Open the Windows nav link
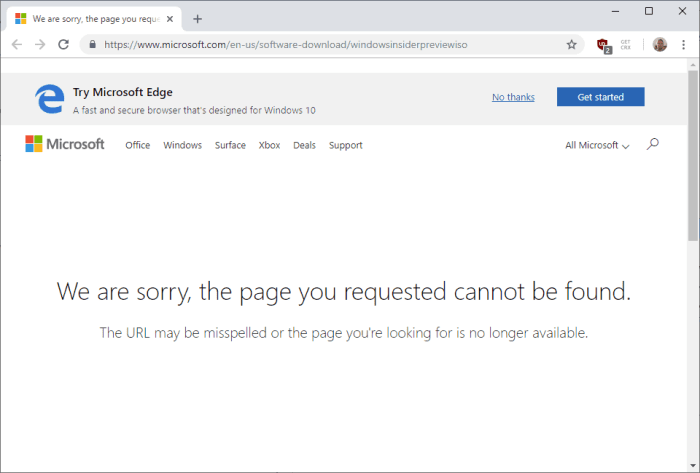Image resolution: width=700 pixels, height=473 pixels. click(182, 145)
